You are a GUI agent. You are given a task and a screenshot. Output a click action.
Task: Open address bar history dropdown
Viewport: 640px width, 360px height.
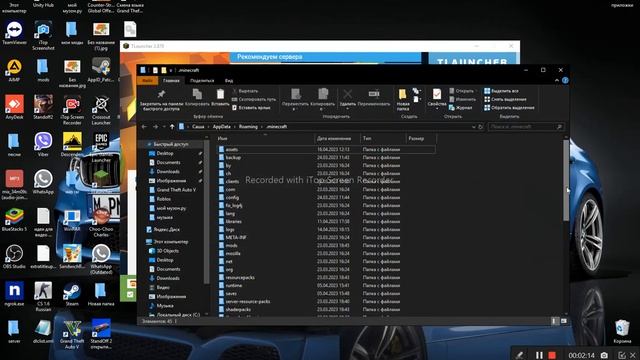pyautogui.click(x=473, y=127)
